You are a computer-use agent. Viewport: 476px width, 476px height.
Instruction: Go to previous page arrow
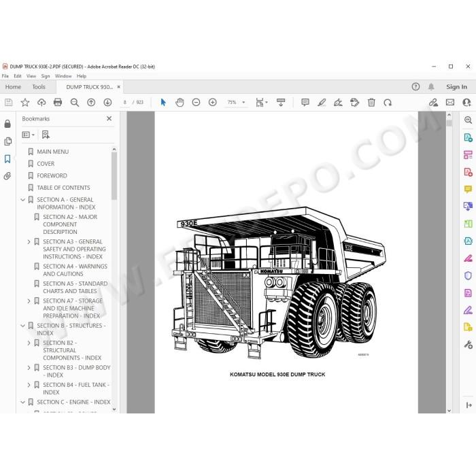pos(91,103)
